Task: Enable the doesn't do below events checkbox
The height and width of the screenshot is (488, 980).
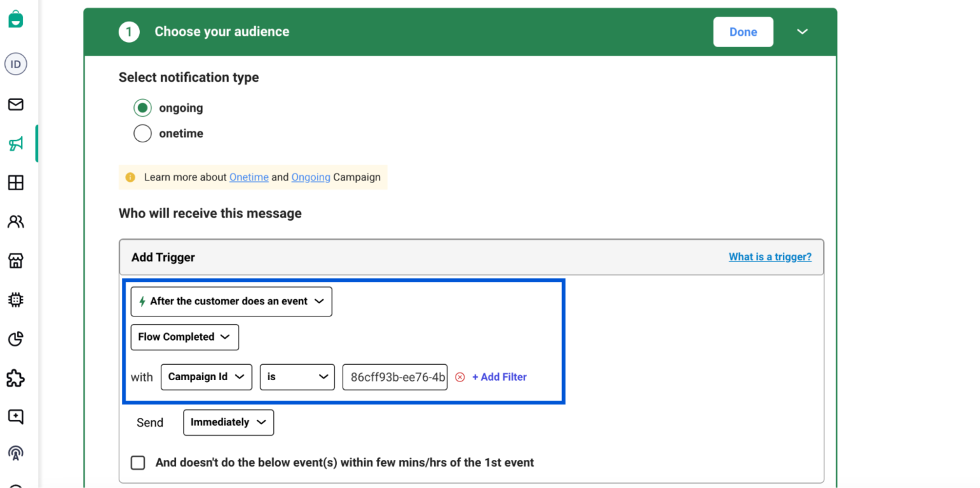Action: [138, 462]
